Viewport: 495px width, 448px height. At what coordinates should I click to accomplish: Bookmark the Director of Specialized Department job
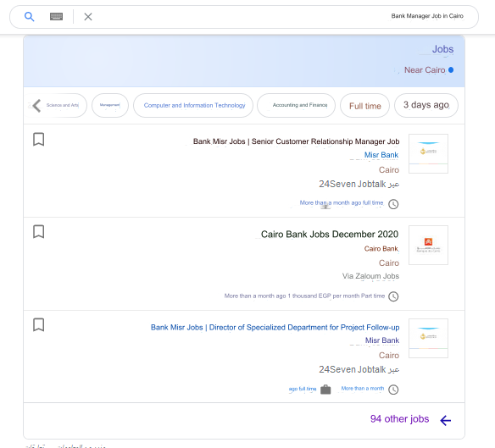(x=38, y=324)
